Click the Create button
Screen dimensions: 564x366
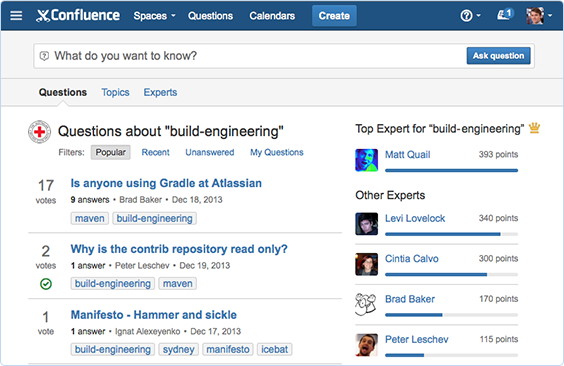334,16
